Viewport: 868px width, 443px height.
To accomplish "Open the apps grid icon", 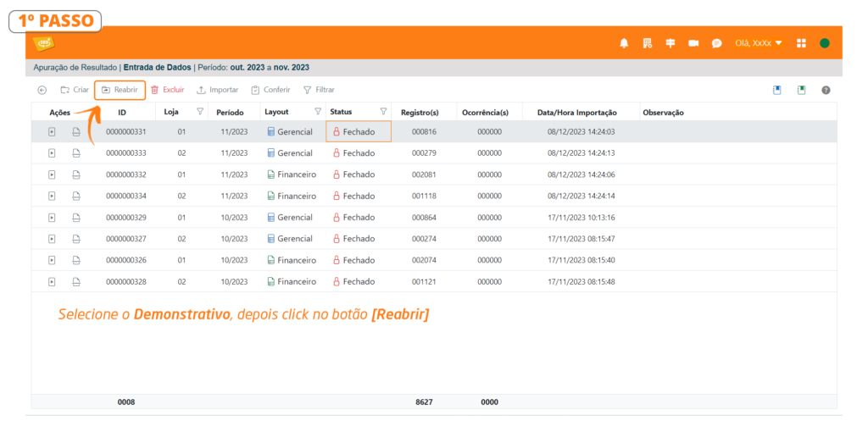I will coord(801,43).
